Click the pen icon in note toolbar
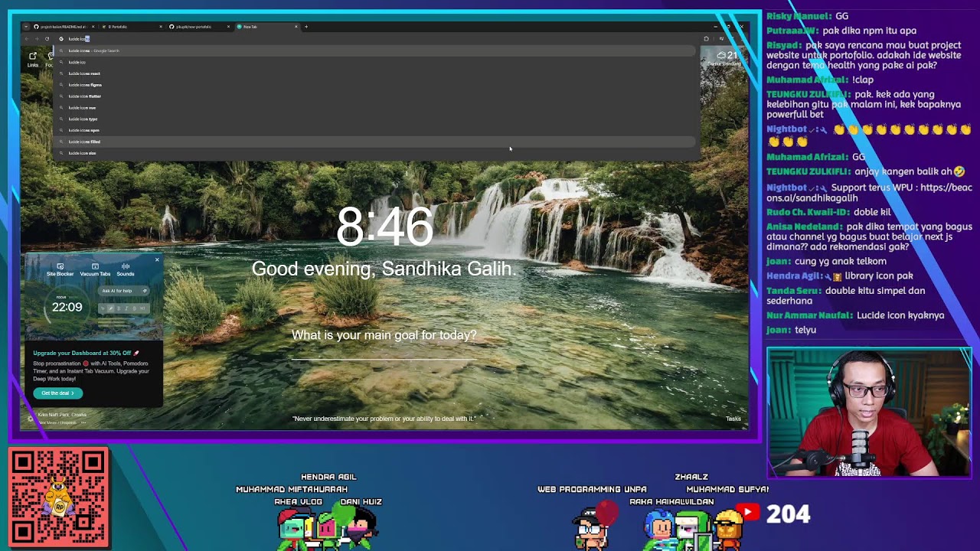 point(110,308)
